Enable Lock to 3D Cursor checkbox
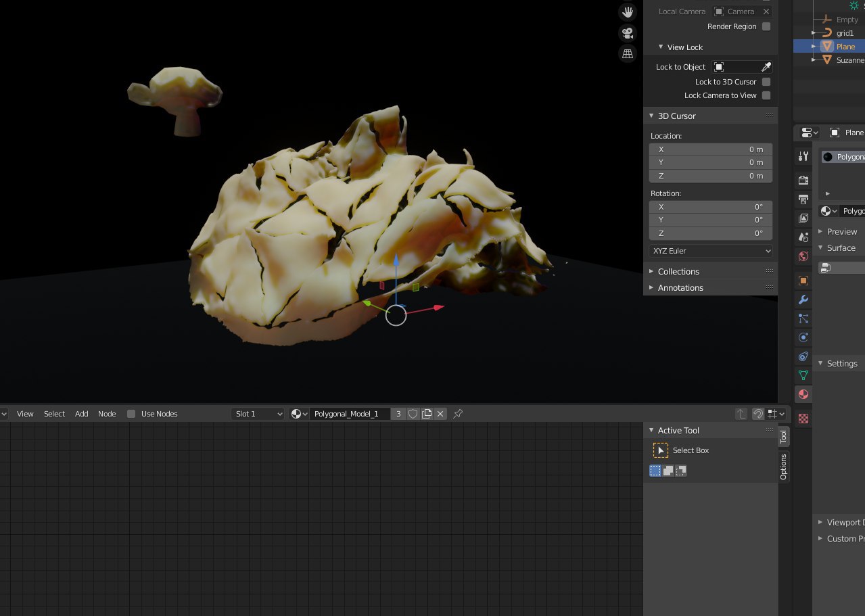This screenshot has height=616, width=865. 766,82
